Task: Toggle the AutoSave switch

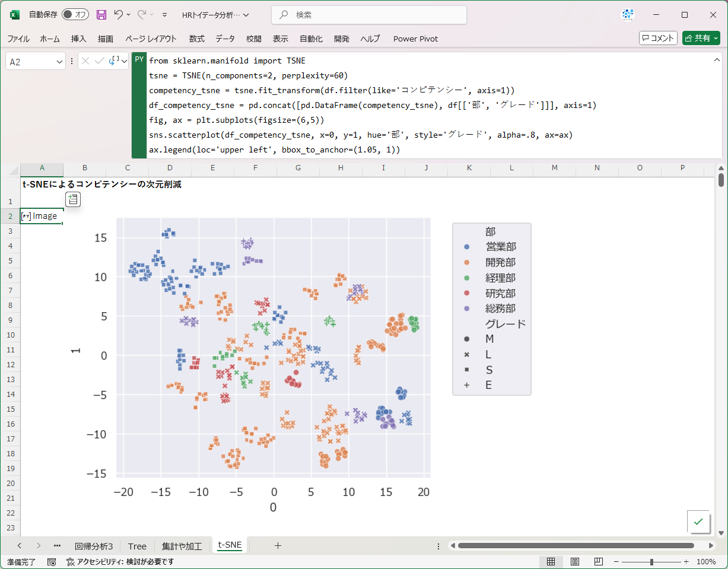Action: (x=75, y=15)
